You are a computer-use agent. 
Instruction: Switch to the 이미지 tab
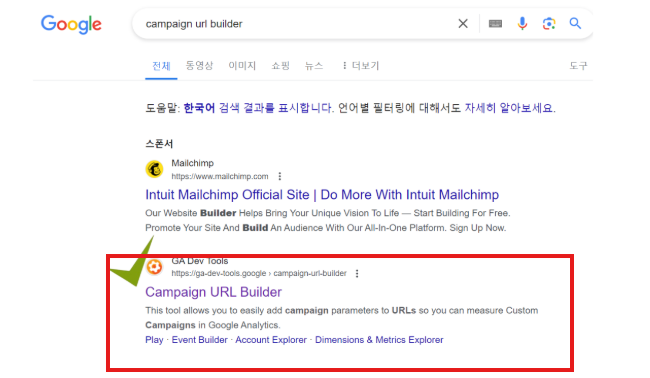coord(242,65)
